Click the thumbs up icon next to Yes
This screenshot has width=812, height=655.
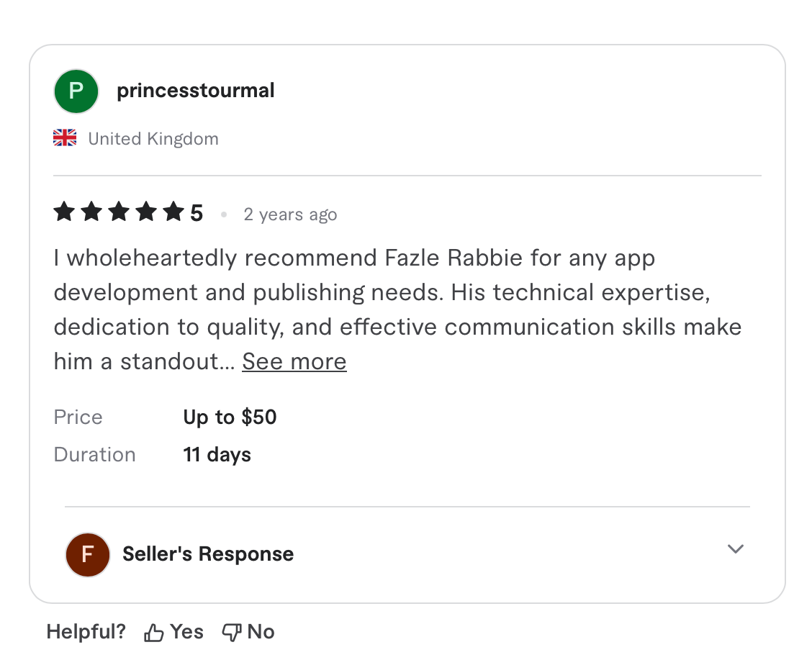[153, 631]
